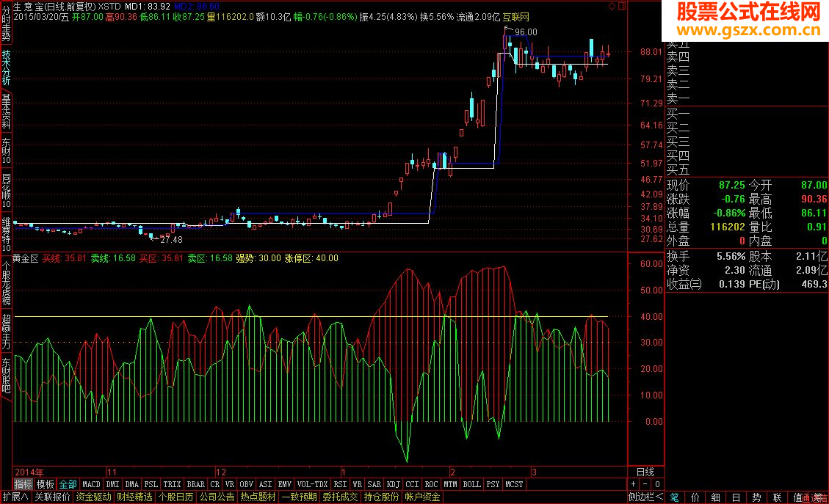
Task: Open the 财经精选 tab
Action: [135, 497]
